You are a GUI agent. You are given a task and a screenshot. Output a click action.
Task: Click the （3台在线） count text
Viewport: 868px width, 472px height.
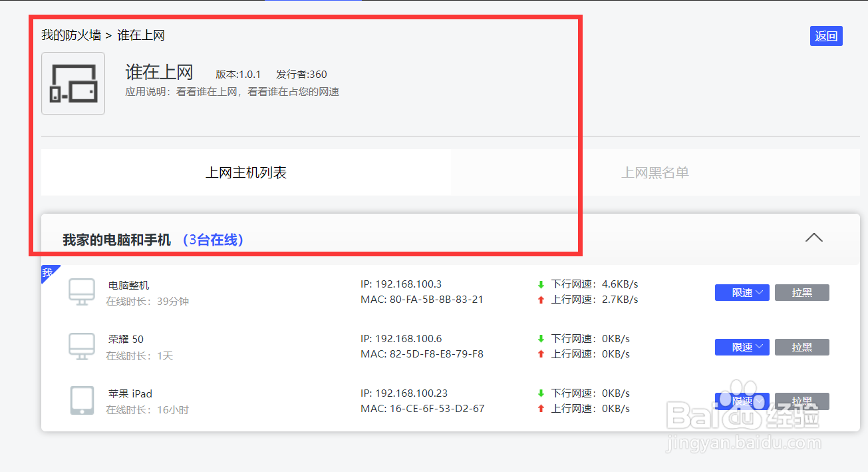point(213,240)
